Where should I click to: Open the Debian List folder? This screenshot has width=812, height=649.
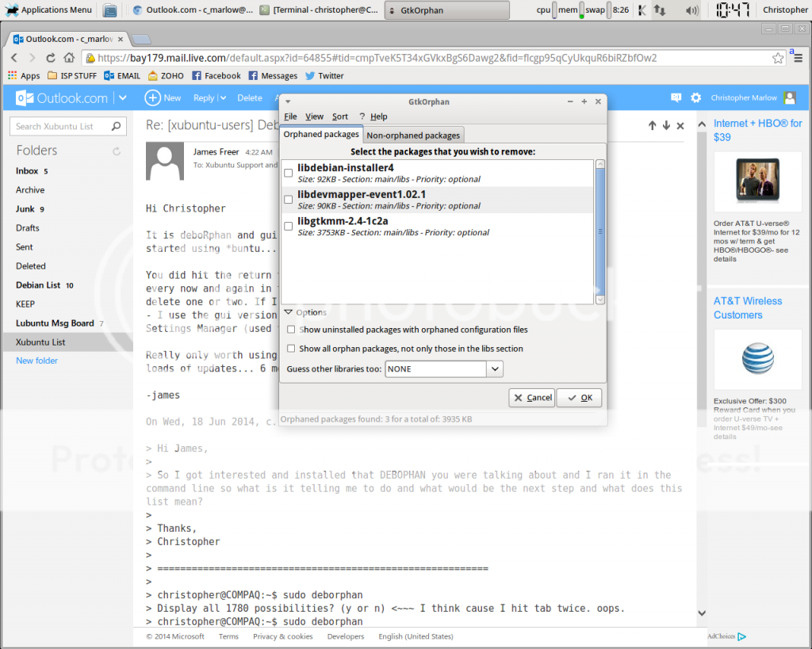pyautogui.click(x=38, y=285)
